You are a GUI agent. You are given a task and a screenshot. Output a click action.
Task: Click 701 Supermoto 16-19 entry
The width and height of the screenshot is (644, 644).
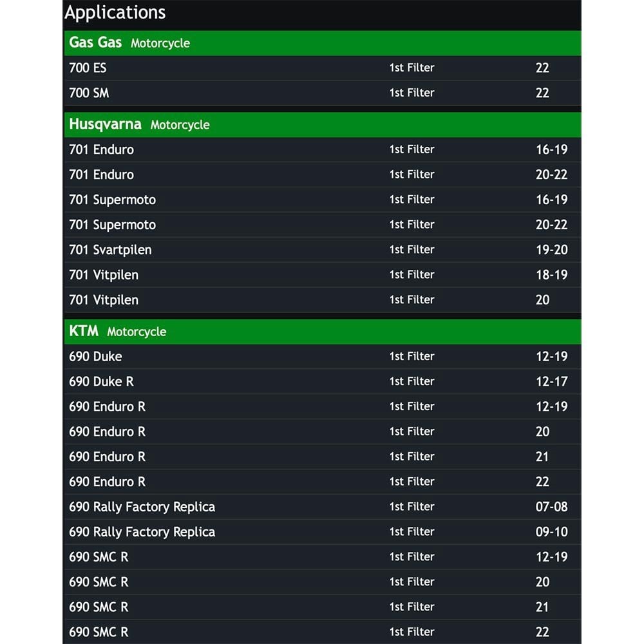pos(323,200)
